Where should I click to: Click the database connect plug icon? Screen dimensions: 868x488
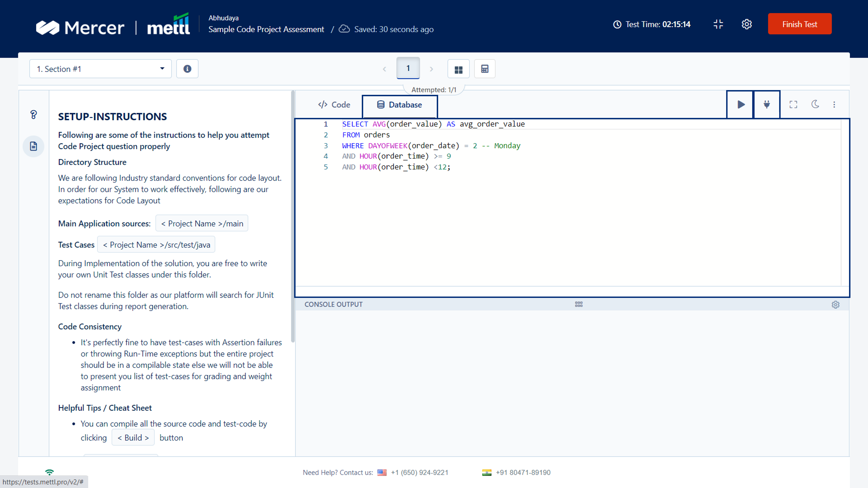[x=767, y=105]
